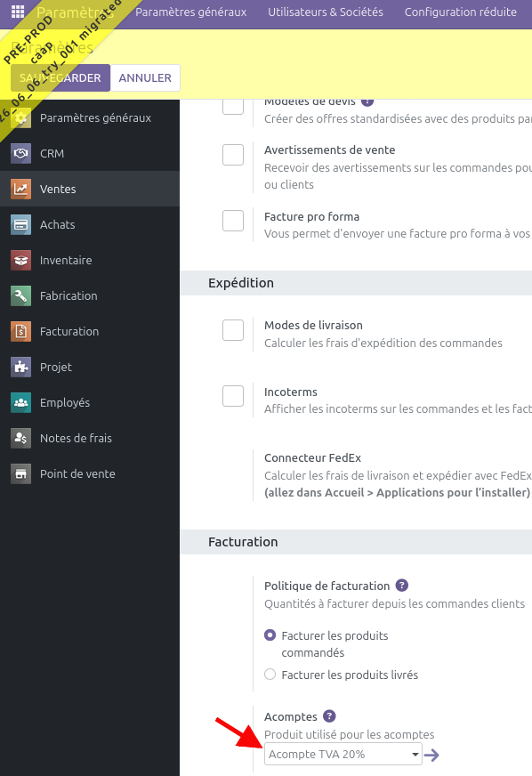
Task: Click the Incoterms setting label
Action: [291, 392]
